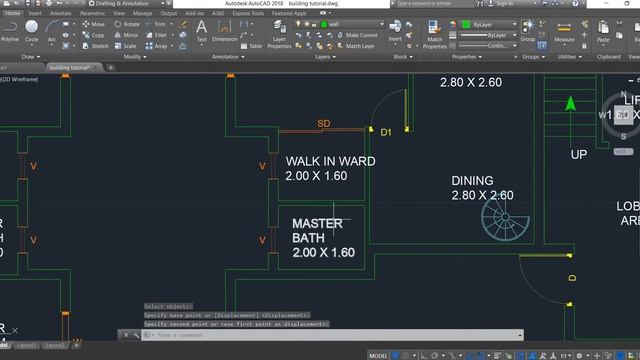Click the Help question mark icon
Screen dimensions: 640x360
[x=575, y=3]
